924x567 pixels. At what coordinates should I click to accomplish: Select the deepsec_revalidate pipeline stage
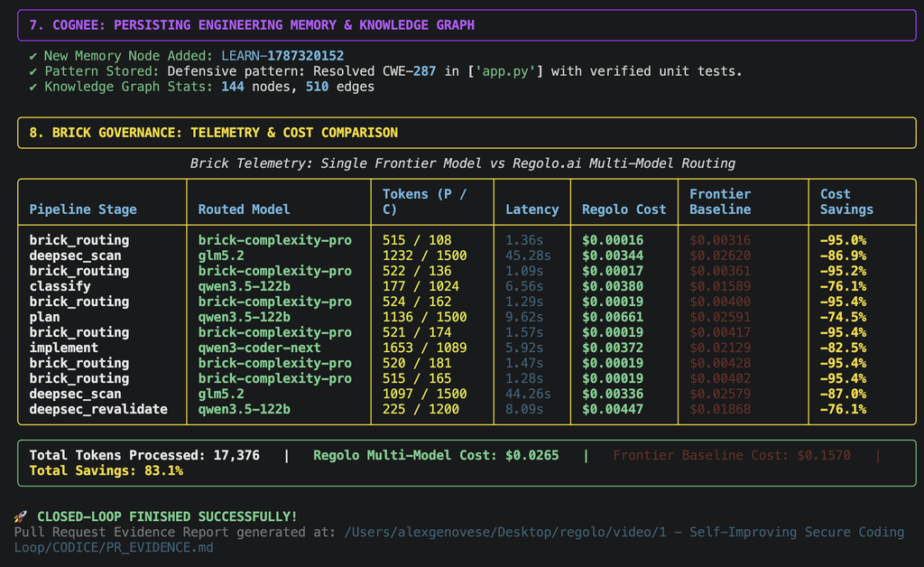click(98, 409)
